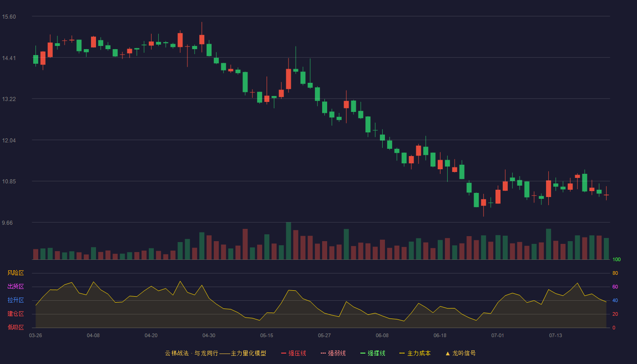Image resolution: width=637 pixels, height=364 pixels.
Task: Click the 10.85 price axis label
Action: click(x=9, y=182)
